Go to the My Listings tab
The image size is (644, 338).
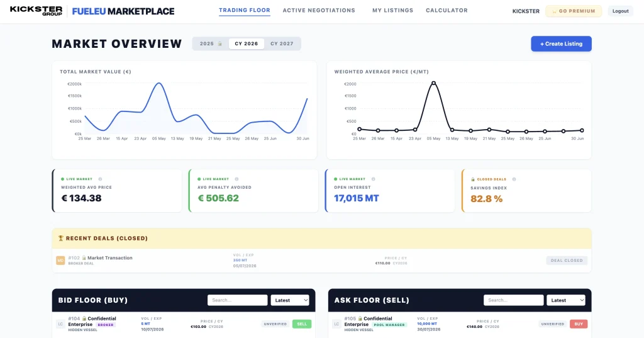392,10
